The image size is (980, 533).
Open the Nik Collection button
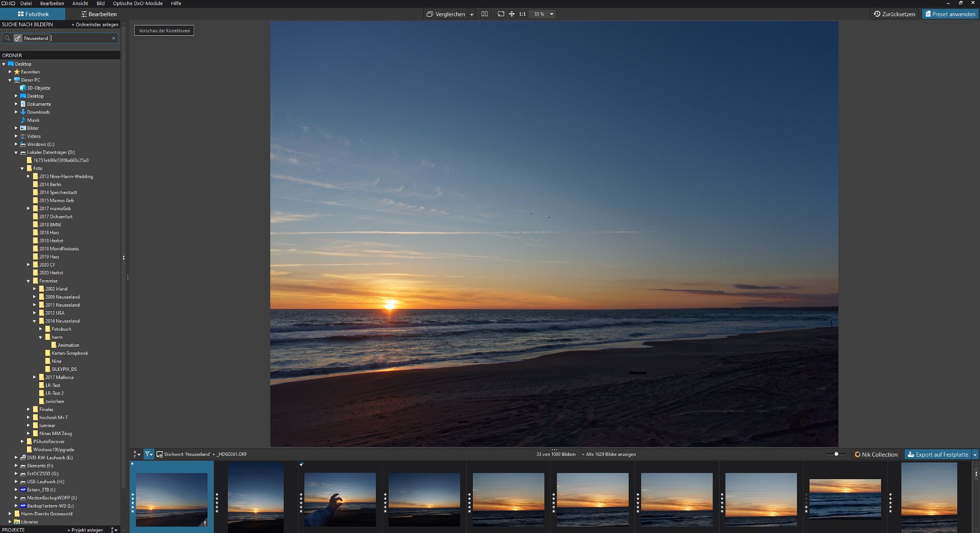[876, 455]
